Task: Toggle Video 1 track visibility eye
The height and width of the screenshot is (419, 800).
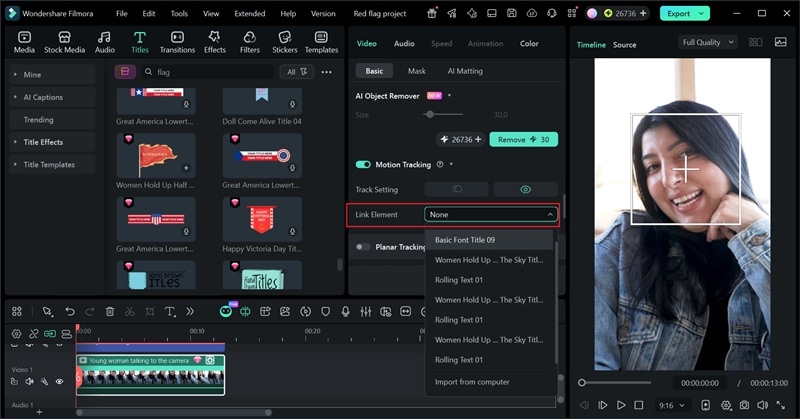Action: pyautogui.click(x=59, y=381)
